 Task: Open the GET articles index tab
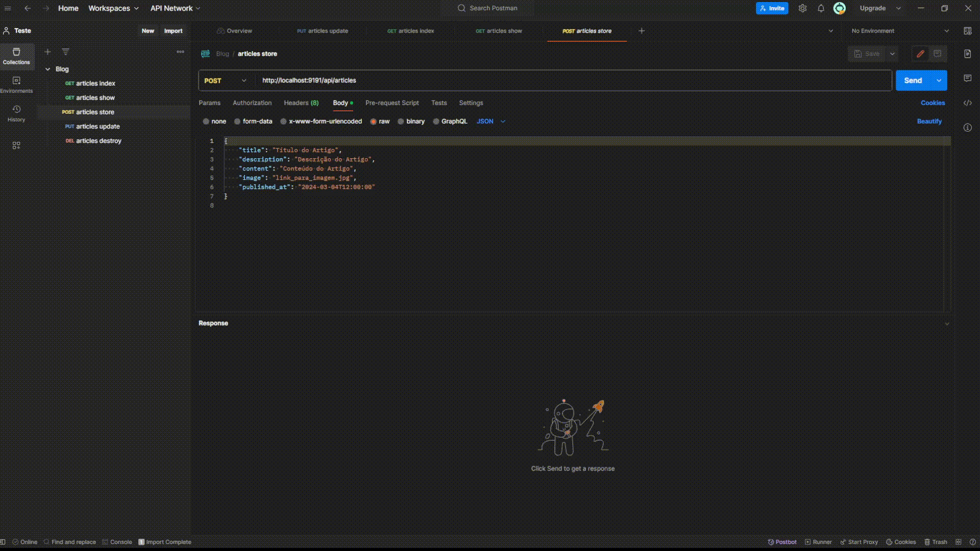click(410, 31)
